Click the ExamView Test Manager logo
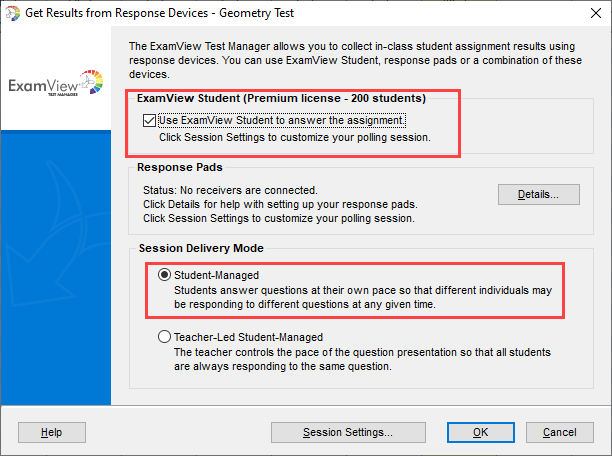 coord(56,83)
